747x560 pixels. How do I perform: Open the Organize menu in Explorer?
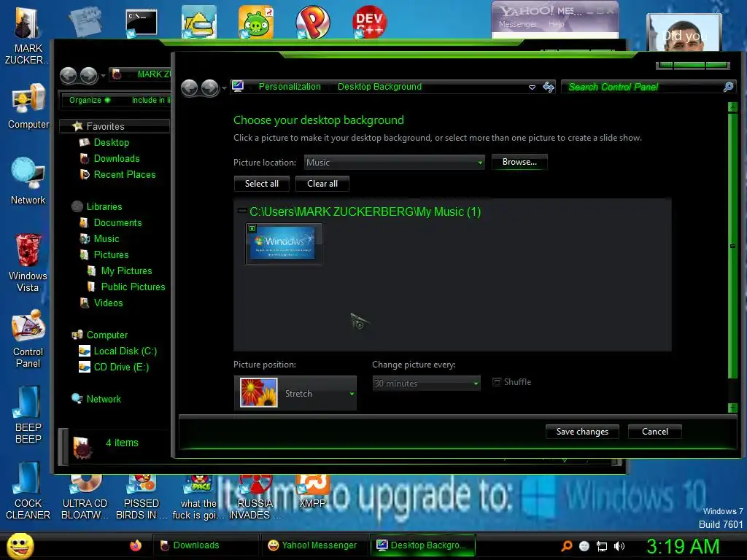[x=89, y=100]
